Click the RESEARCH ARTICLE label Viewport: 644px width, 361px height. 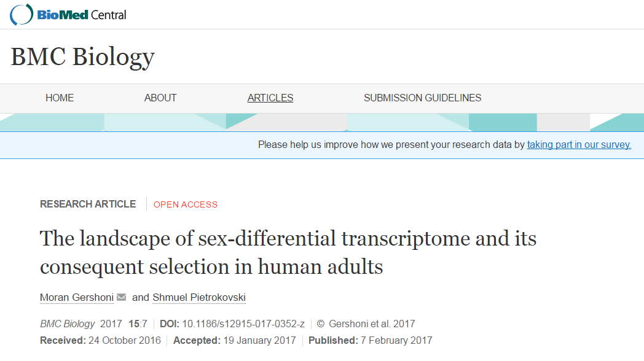(88, 204)
